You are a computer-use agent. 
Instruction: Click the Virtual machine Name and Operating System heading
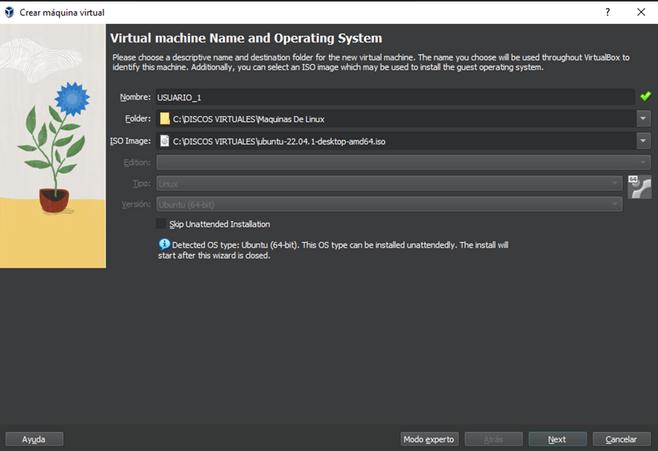[x=246, y=38]
